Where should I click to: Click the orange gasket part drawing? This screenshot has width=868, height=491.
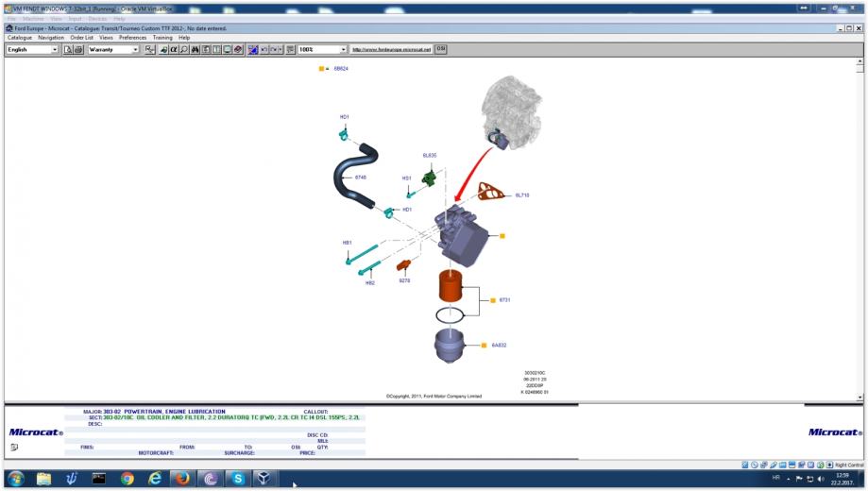click(490, 192)
